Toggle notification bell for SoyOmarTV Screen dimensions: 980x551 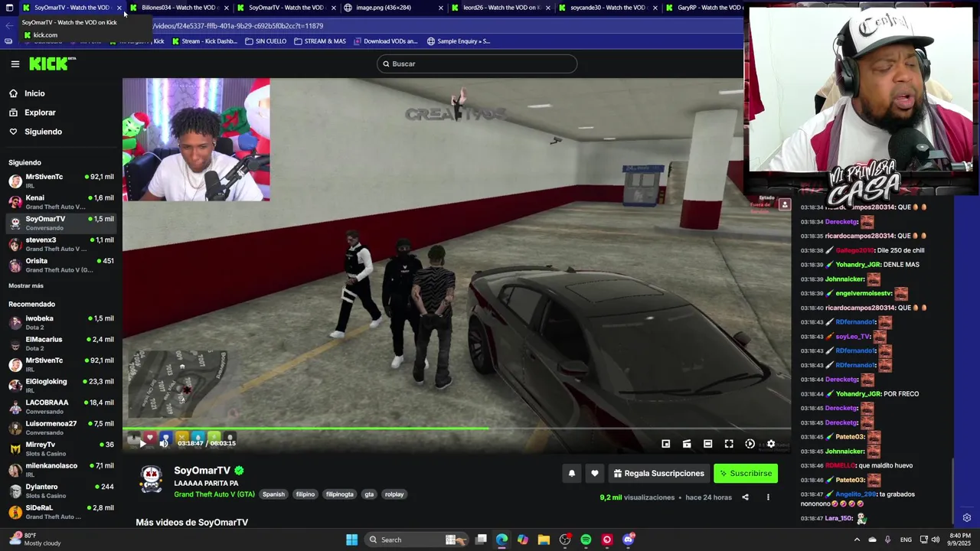[572, 474]
